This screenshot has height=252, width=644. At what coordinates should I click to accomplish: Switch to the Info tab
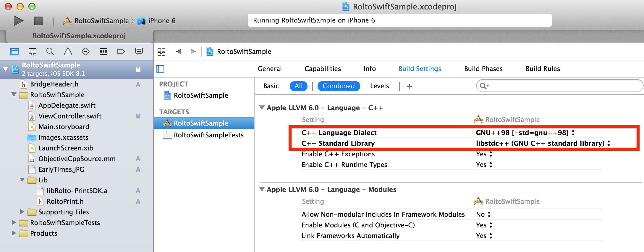pyautogui.click(x=370, y=69)
